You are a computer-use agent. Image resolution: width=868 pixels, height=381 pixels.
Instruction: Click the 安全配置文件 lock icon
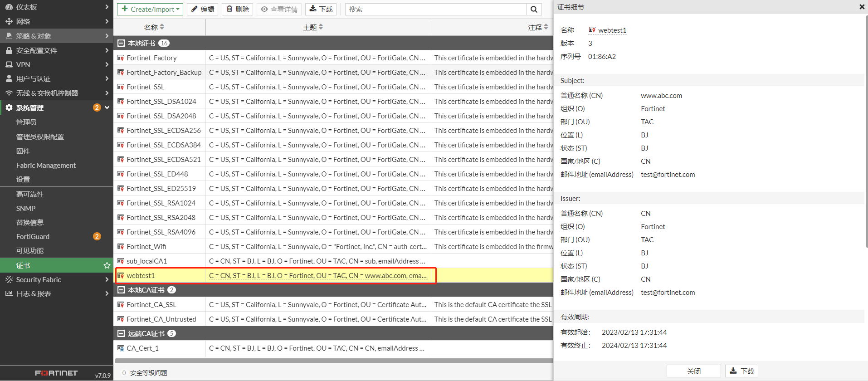click(9, 50)
